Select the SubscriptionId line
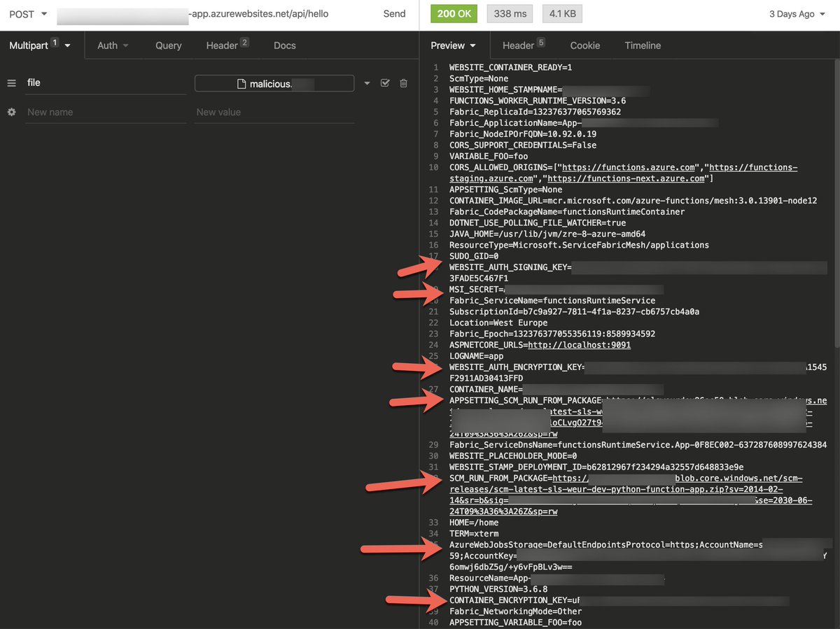 coord(574,311)
